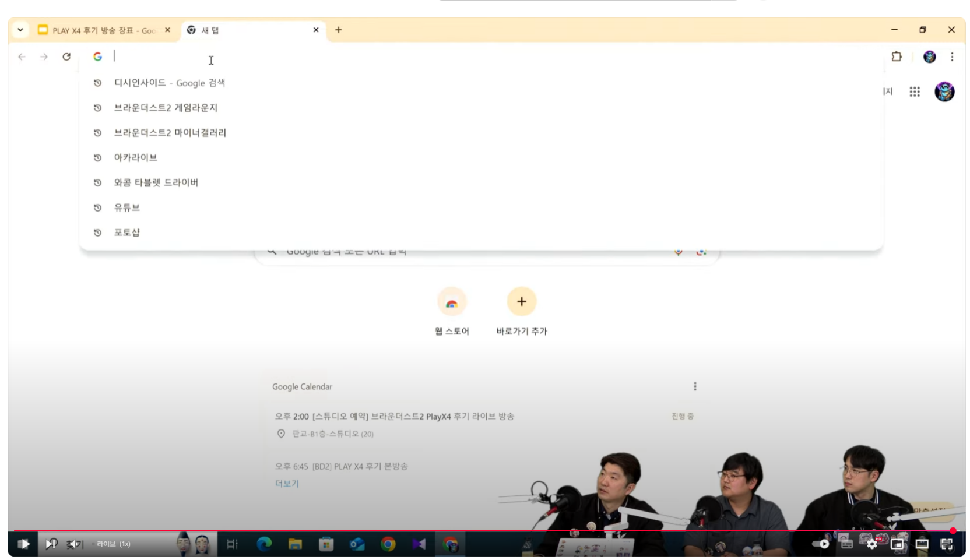This screenshot has height=560, width=970.
Task: Close the PLAY X4 후기 방송 장표 tab
Action: (x=167, y=30)
